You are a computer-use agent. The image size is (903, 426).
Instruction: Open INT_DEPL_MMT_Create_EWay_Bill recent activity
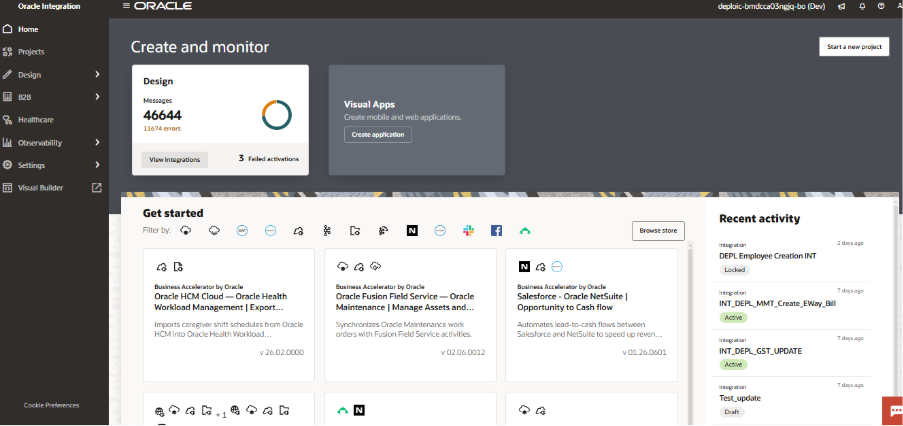pos(777,303)
